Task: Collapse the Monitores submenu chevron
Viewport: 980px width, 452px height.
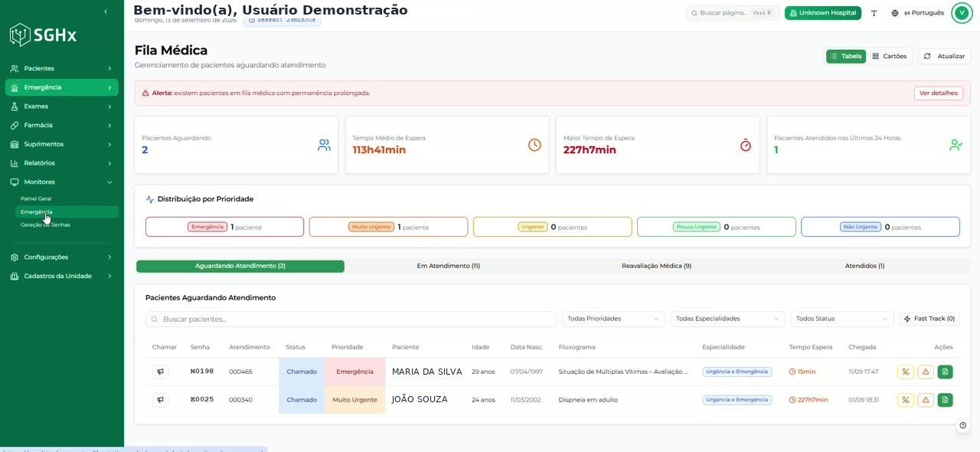Action: (x=109, y=182)
